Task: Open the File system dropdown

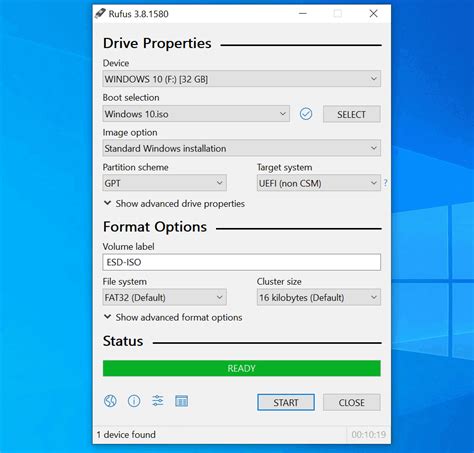Action: pos(164,297)
